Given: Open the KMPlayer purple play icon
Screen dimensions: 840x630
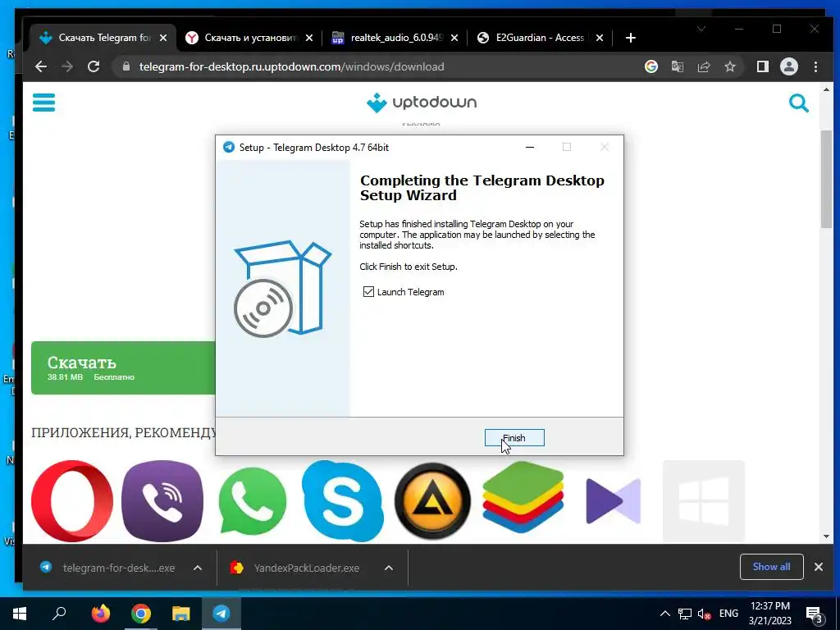Looking at the screenshot, I should (613, 501).
